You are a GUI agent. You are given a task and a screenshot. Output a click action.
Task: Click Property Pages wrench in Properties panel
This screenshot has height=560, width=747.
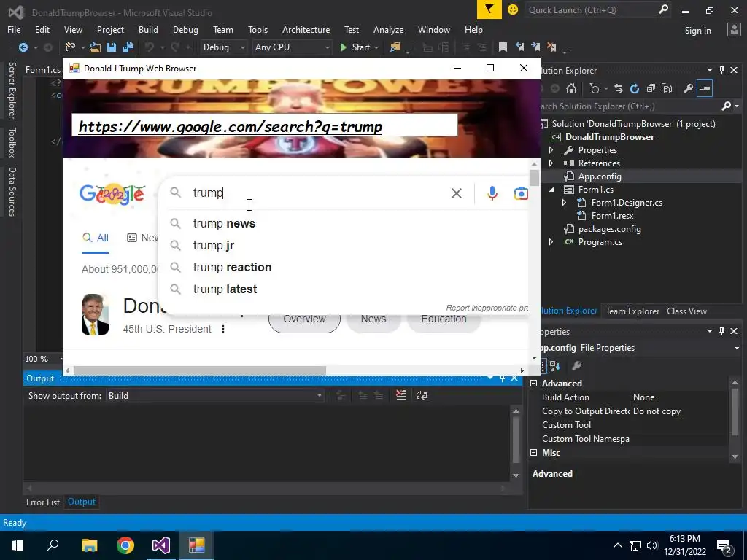576,366
